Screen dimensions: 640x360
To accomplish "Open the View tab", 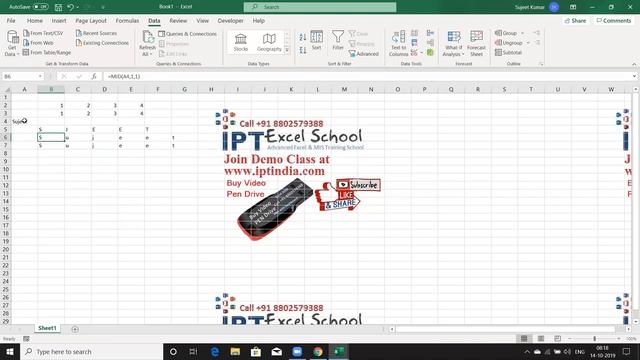I will [x=202, y=20].
